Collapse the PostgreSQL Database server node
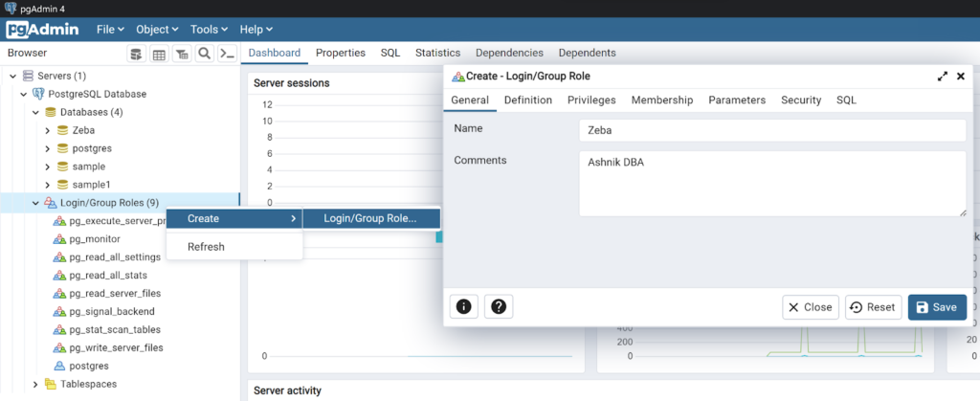 pyautogui.click(x=24, y=95)
